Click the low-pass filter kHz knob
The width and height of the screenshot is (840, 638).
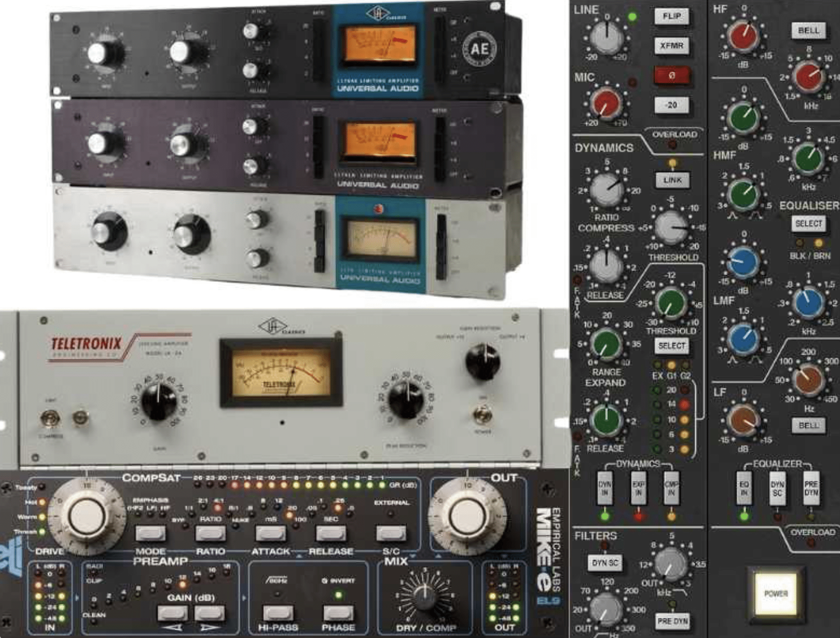pos(671,564)
